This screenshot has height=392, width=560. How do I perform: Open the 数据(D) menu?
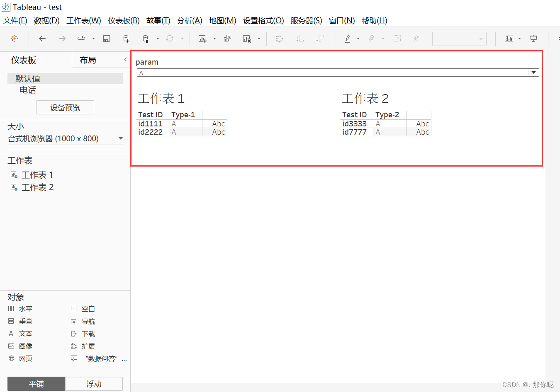[x=47, y=21]
